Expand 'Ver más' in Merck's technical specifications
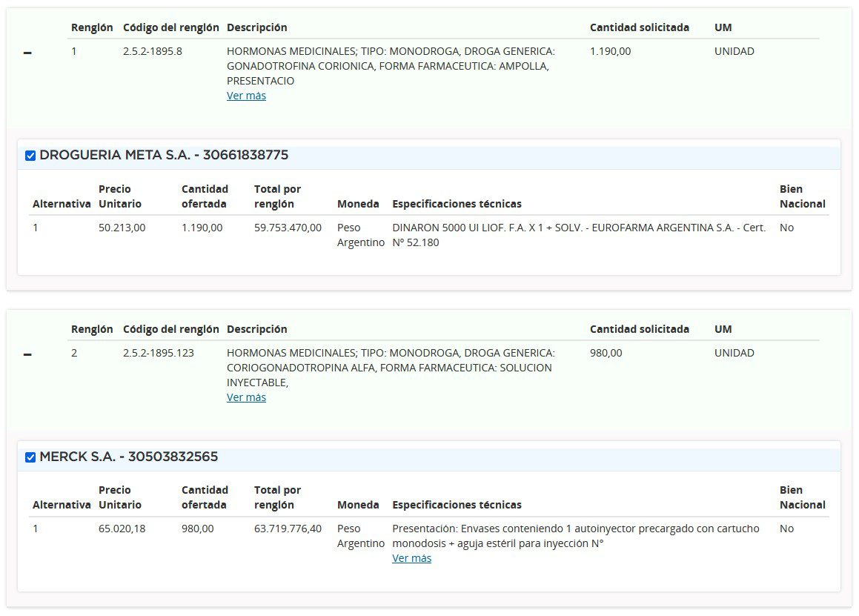The height and width of the screenshot is (616, 859). pos(411,558)
